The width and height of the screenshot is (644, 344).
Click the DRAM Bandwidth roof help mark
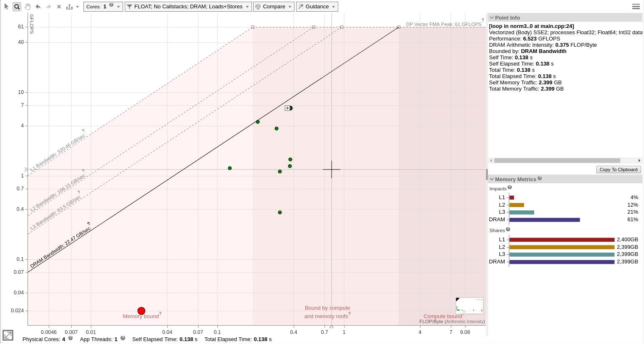click(88, 224)
